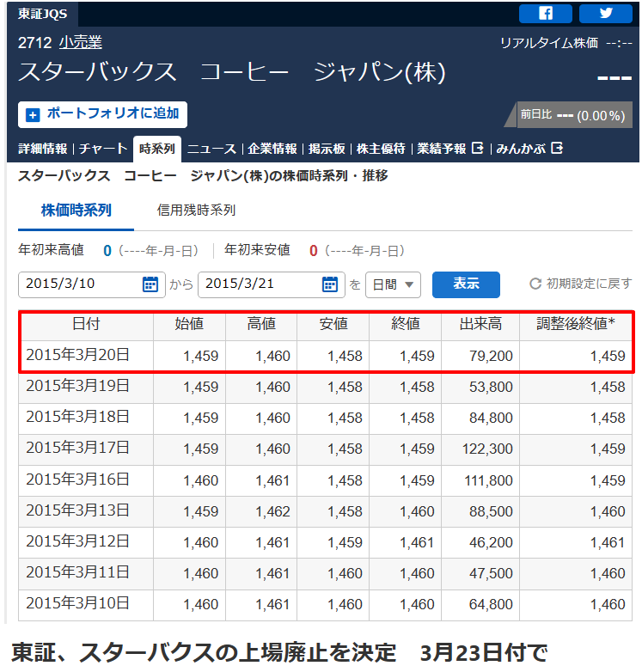Click the reload icon beside 初期設定に戻す
The height and width of the screenshot is (672, 642).
pos(535,284)
